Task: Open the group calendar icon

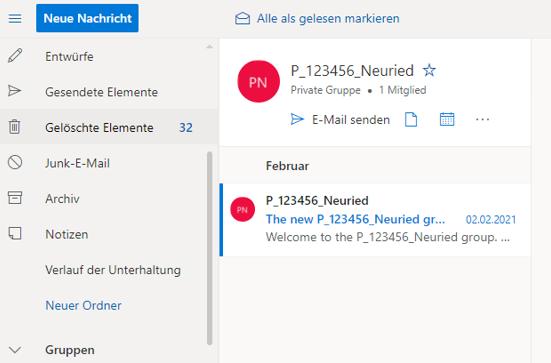Action: pyautogui.click(x=447, y=119)
